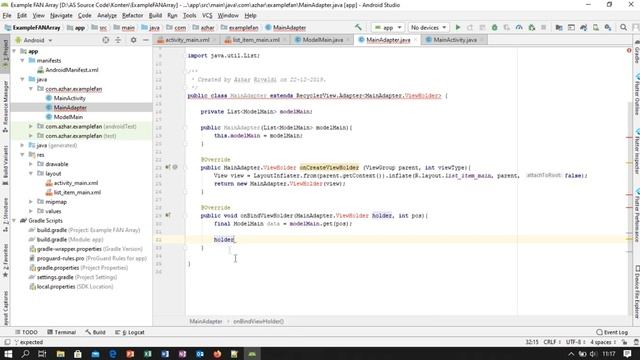Switch to list_item_main.xml tab

coord(256,40)
